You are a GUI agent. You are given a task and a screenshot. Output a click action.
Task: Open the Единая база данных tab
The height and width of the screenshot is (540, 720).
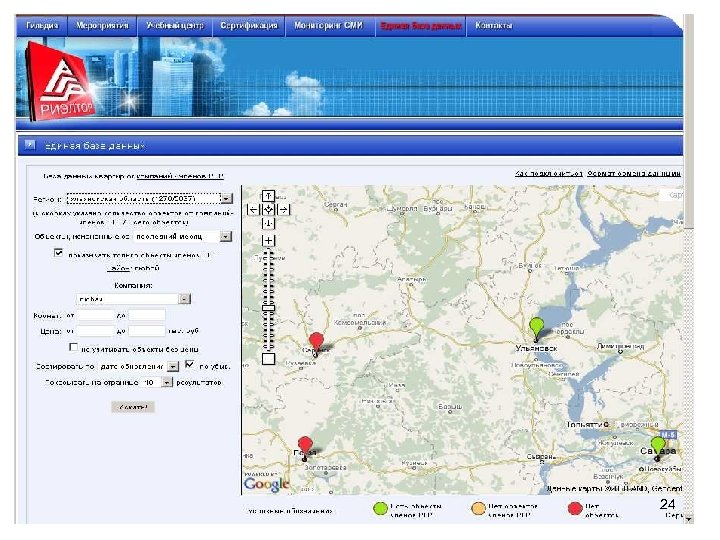(x=421, y=26)
